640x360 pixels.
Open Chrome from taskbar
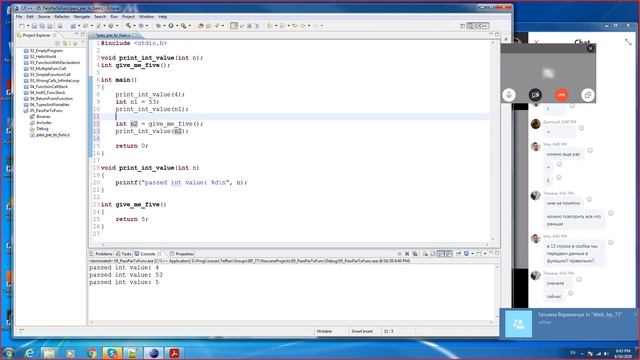coord(91,353)
